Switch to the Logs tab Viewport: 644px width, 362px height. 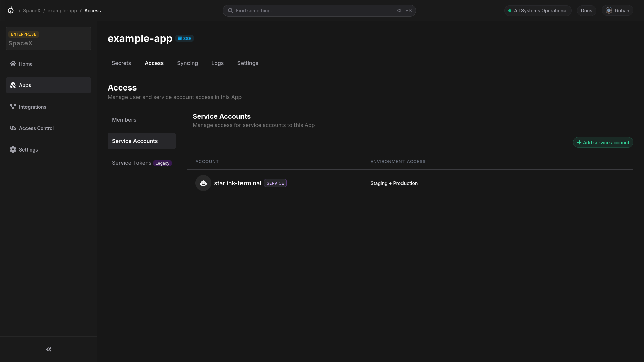click(x=217, y=63)
